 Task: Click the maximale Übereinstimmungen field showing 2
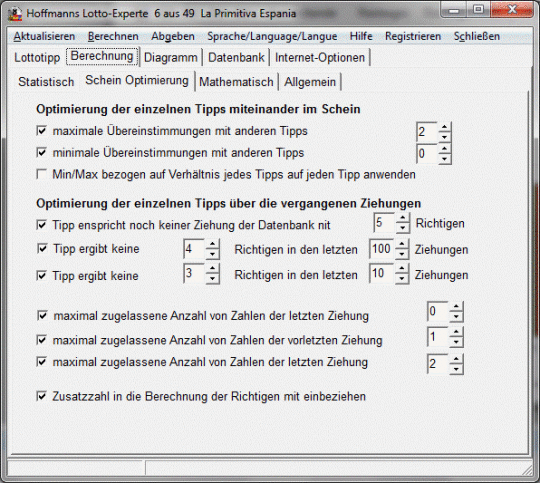427,132
